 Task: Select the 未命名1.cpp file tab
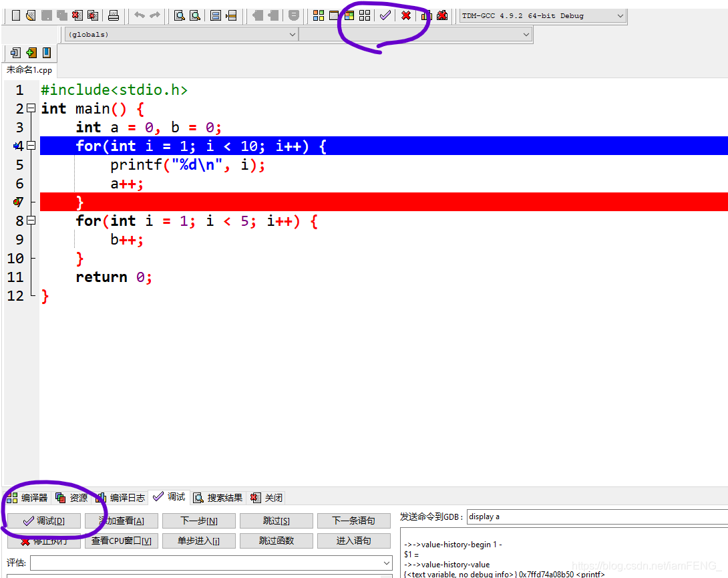click(29, 70)
